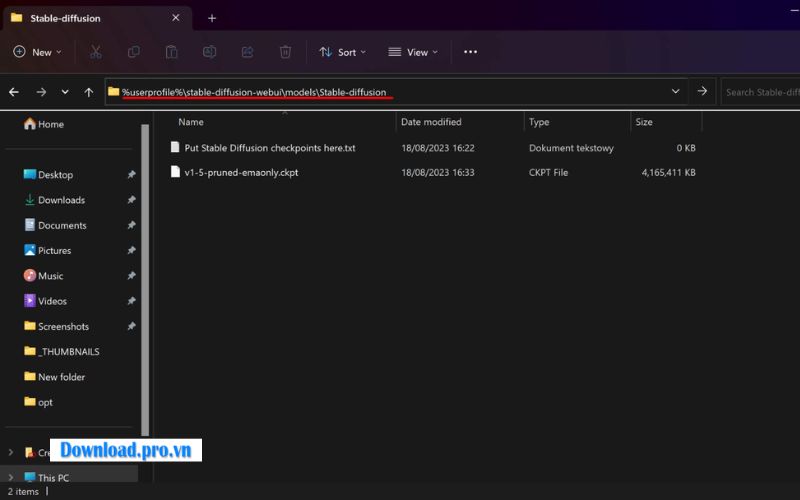
Task: Expand recent locations chevron
Action: tap(65, 92)
